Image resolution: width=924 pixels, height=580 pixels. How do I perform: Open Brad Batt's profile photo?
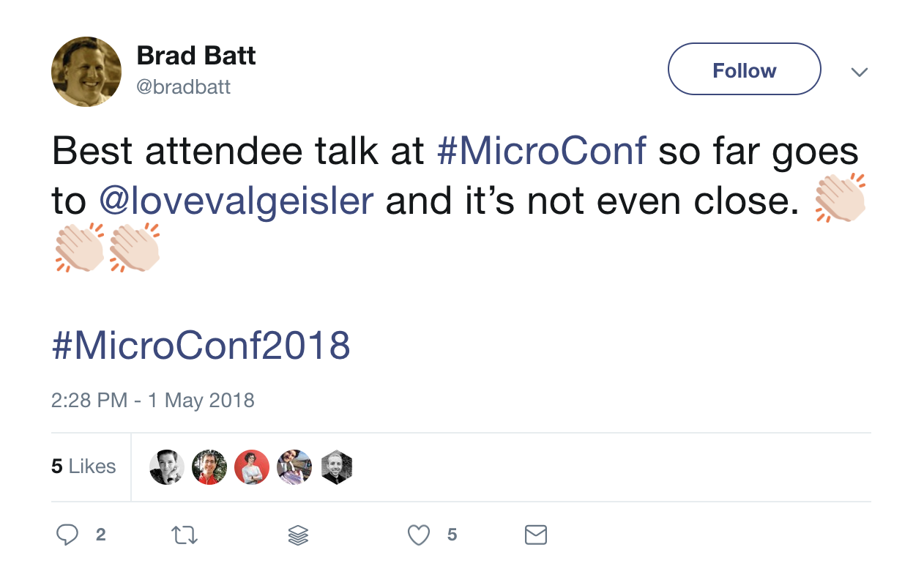point(86,71)
